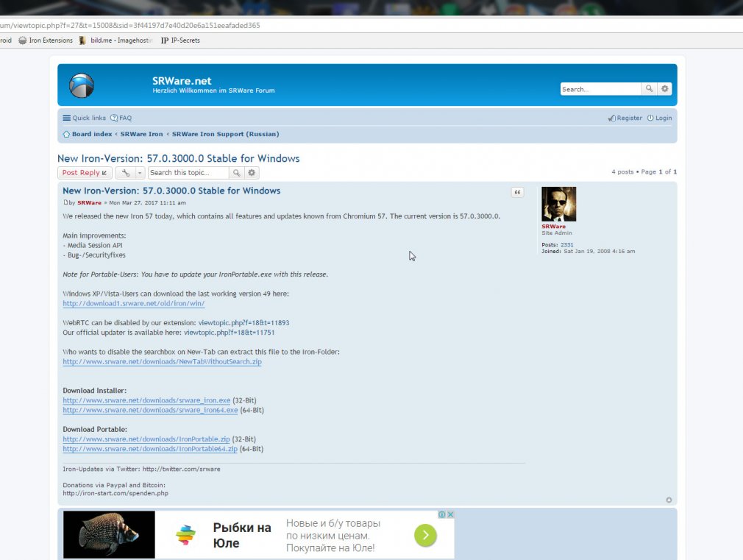Viewport: 743px width, 560px height.
Task: Open the topic title heading link
Action: (178, 158)
